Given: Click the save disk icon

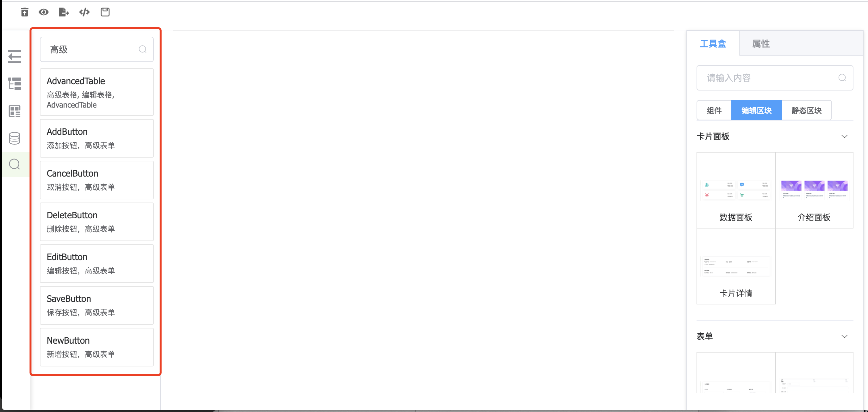Looking at the screenshot, I should coord(105,12).
